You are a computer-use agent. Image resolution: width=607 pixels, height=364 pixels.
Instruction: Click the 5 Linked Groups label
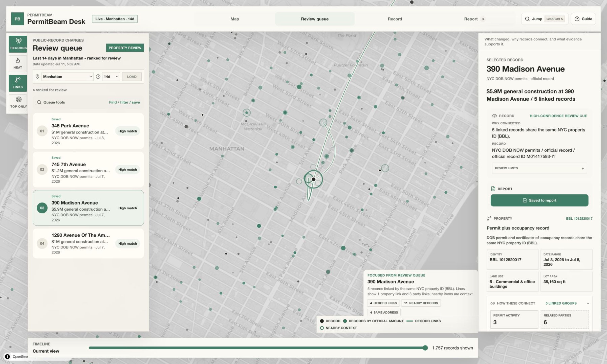tap(561, 303)
